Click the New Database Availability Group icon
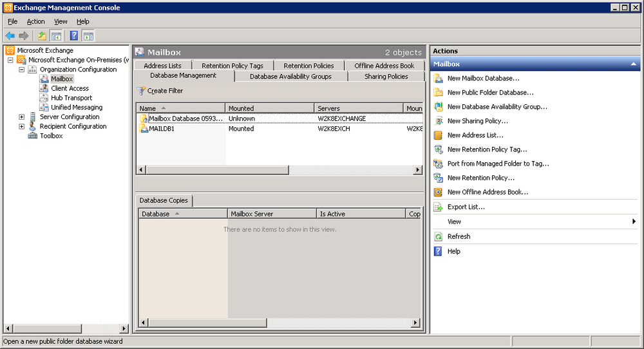This screenshot has height=349, width=644. 438,107
